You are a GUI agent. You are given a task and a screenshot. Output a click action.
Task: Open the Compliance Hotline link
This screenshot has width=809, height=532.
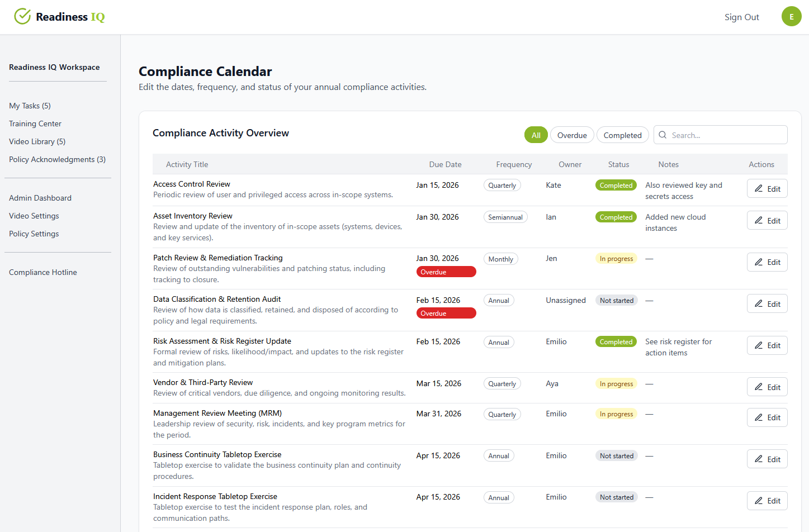point(42,272)
